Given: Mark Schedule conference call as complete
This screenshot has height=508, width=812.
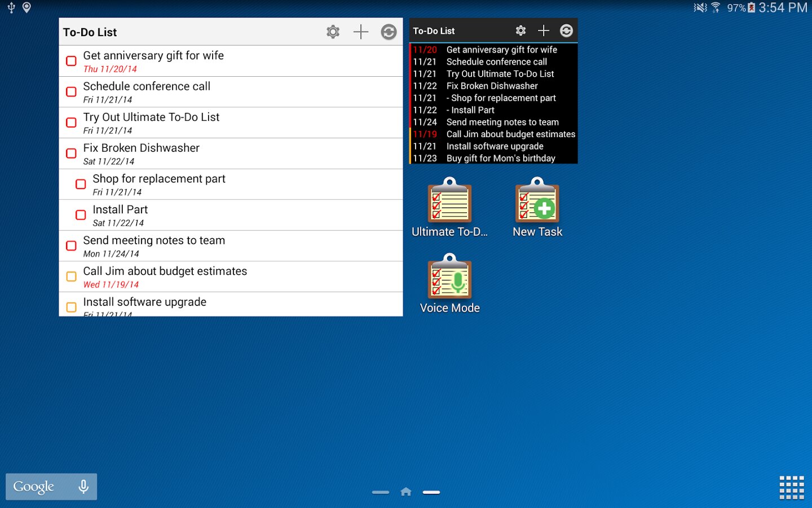Looking at the screenshot, I should pos(72,92).
